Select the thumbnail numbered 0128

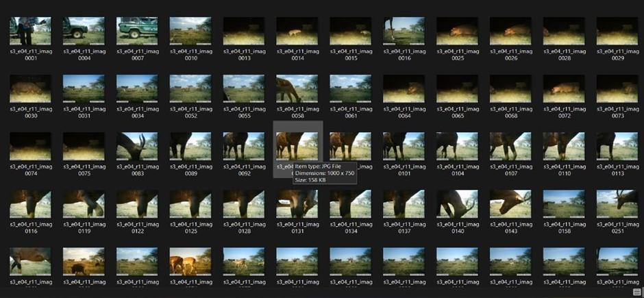click(244, 204)
